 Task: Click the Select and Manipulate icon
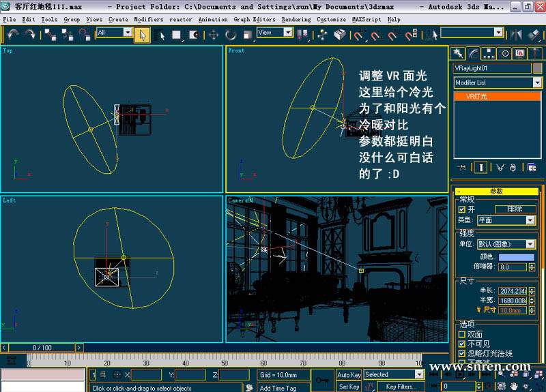(x=322, y=35)
